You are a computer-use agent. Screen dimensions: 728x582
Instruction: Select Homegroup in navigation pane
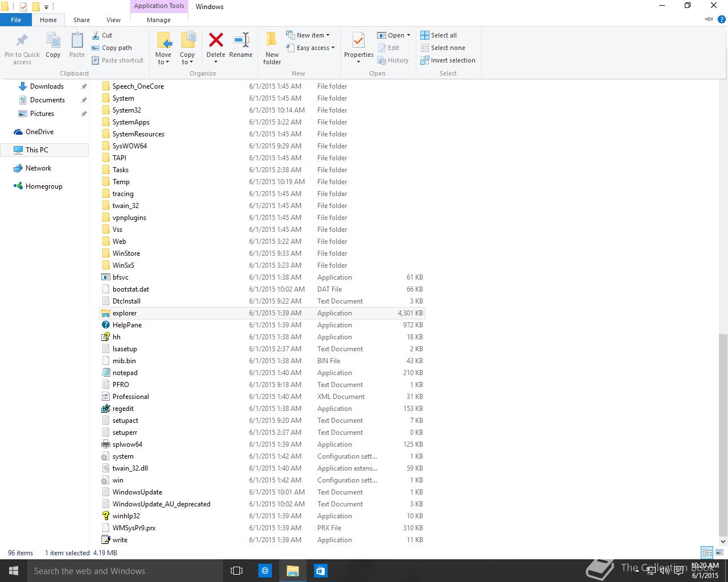pos(44,186)
